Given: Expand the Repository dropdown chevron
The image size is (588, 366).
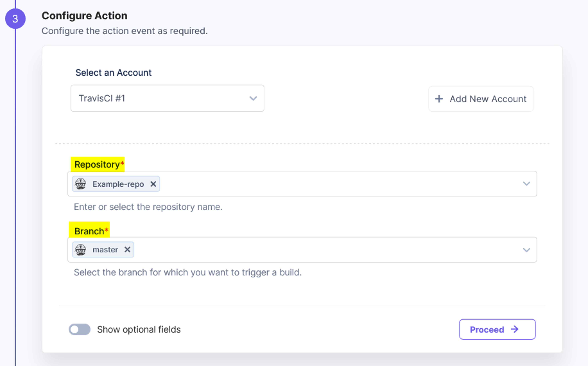Looking at the screenshot, I should point(527,184).
